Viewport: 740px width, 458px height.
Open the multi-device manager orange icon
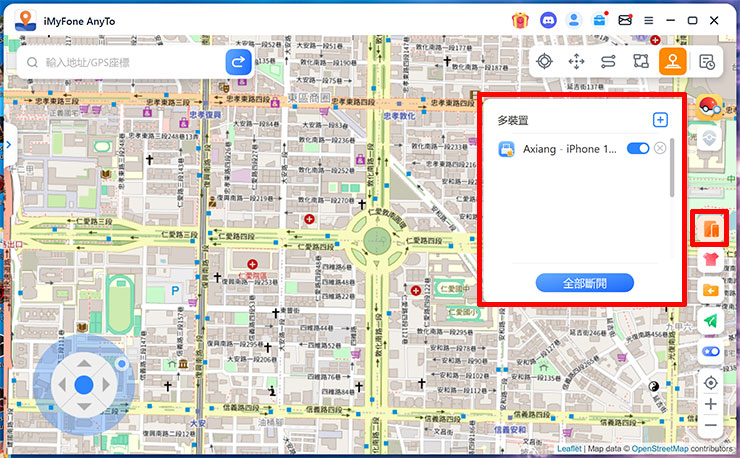pyautogui.click(x=710, y=229)
